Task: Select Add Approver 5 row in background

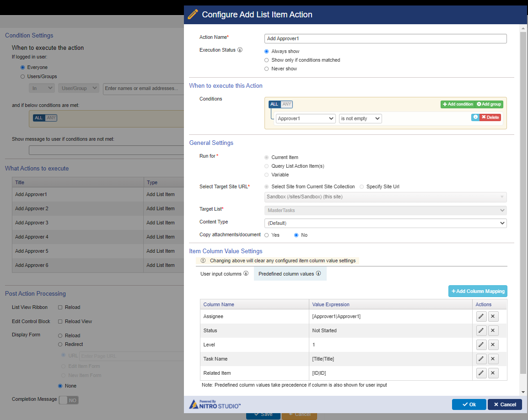Action: point(97,251)
